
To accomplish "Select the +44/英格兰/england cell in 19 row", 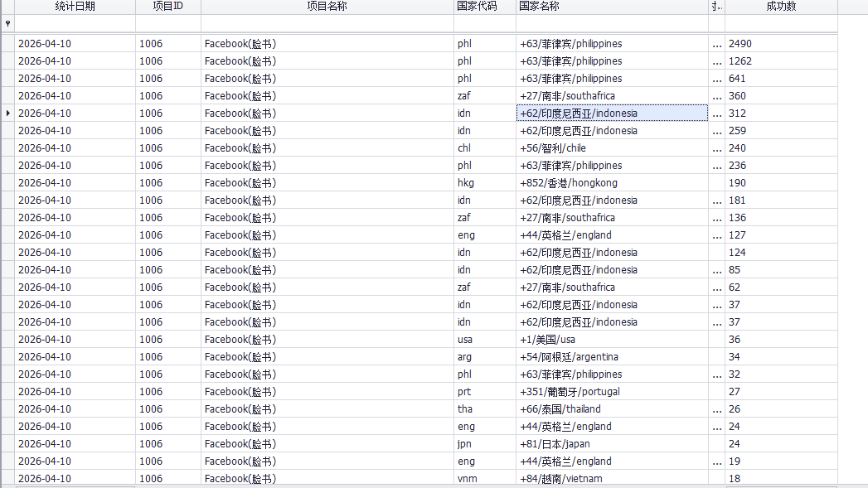I will (613, 461).
